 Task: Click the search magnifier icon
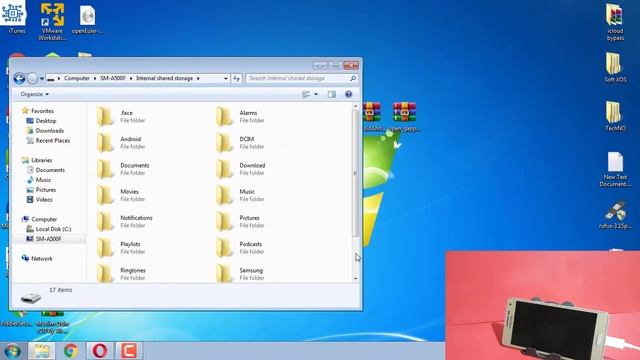[x=353, y=78]
